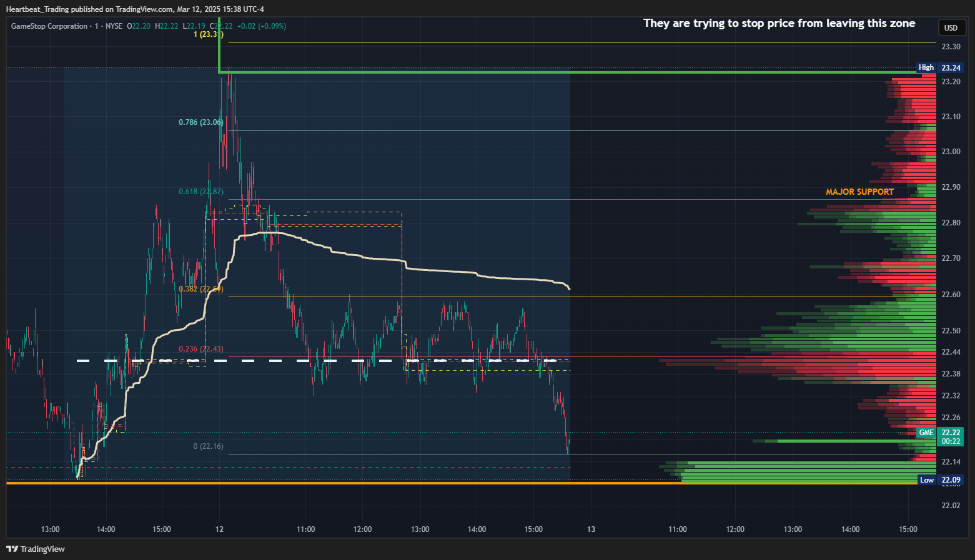Screen dimensions: 975x560
Task: Click the TradingView logo at the bottom
Action: pos(36,549)
